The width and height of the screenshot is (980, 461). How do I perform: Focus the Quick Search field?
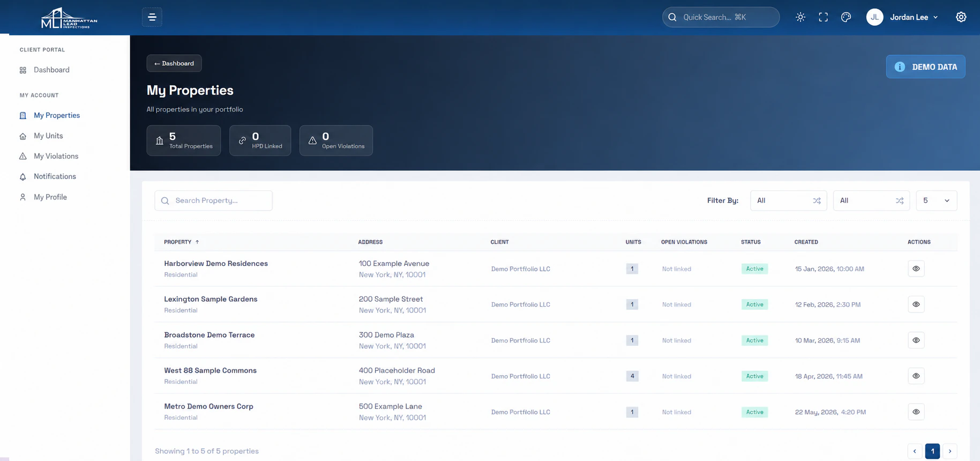[721, 17]
